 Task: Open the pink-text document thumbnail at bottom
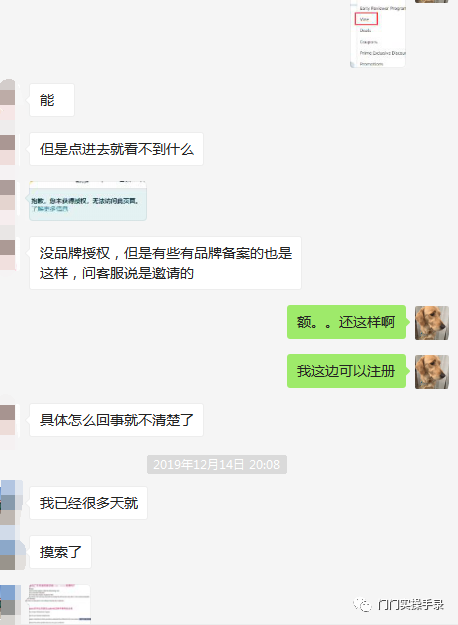pos(60,604)
